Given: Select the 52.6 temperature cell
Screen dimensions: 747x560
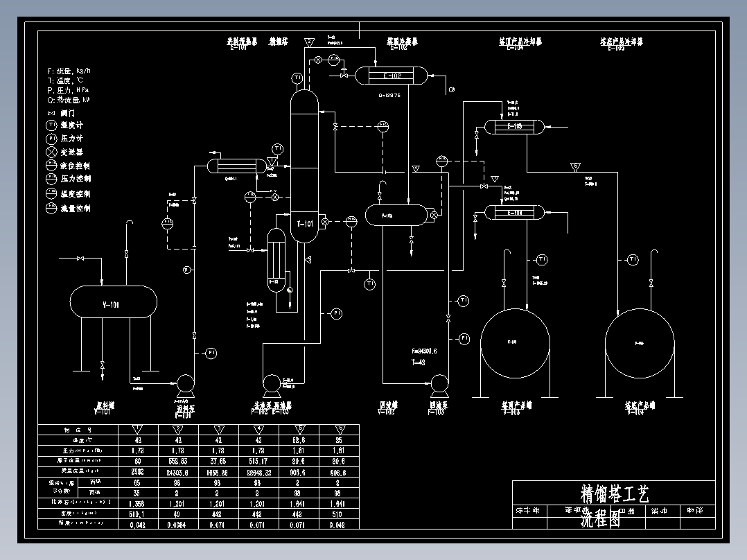Looking at the screenshot, I should coord(299,440).
